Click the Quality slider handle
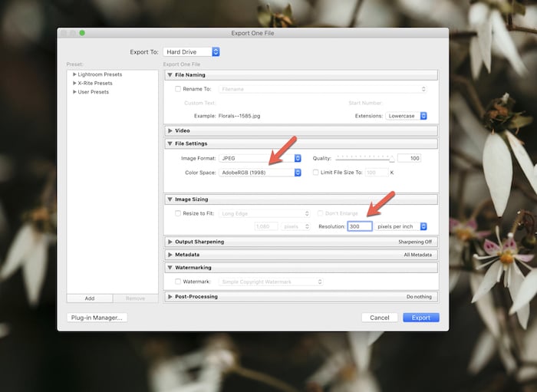 click(392, 159)
